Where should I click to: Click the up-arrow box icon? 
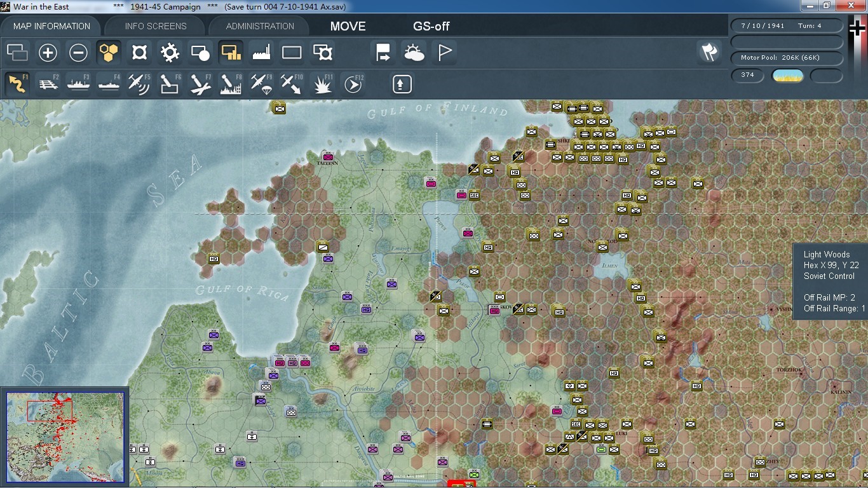pos(402,84)
